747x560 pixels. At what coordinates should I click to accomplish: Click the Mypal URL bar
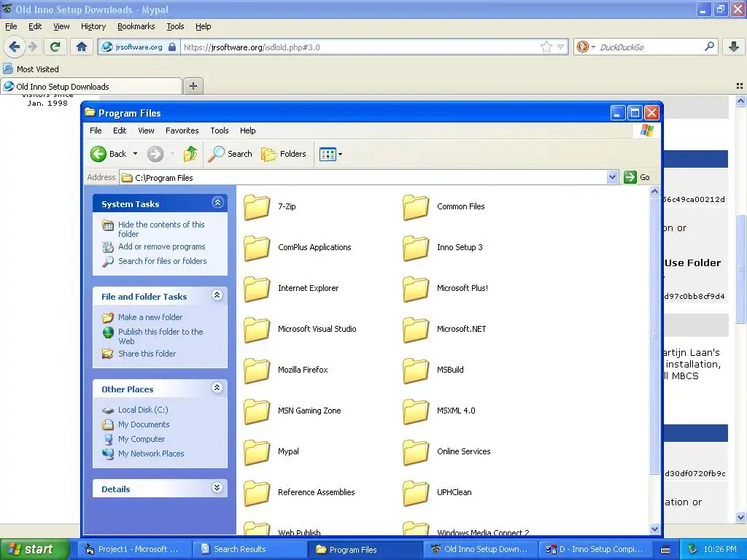click(x=360, y=47)
